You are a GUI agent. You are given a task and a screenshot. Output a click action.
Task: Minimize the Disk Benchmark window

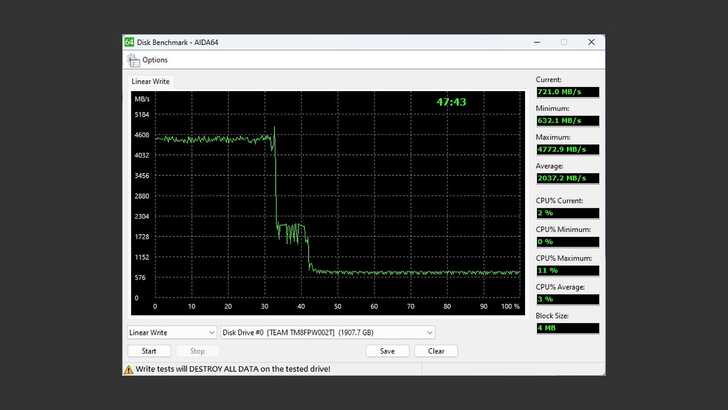537,42
